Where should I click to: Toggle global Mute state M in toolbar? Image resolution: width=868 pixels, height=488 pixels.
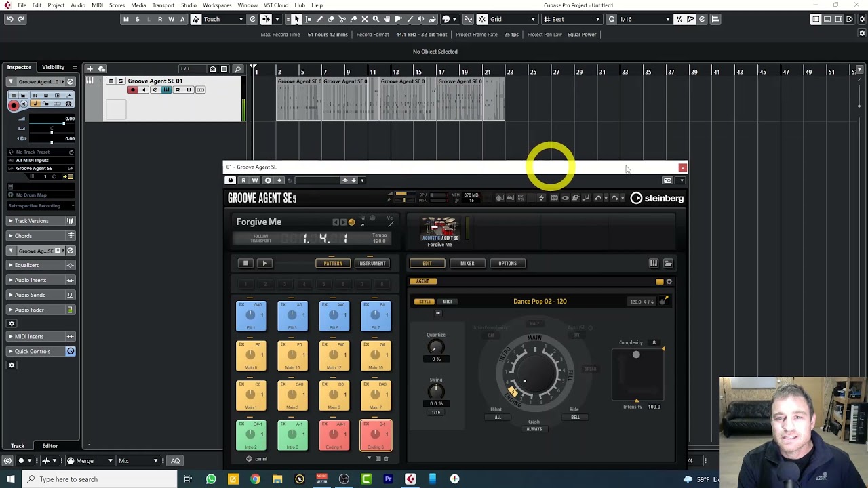[x=126, y=19]
